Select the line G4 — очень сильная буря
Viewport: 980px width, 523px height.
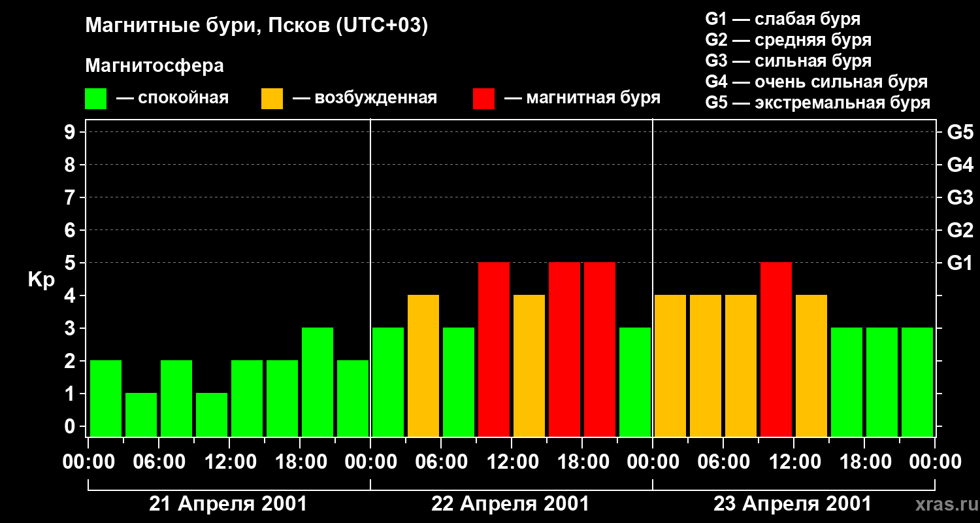pos(816,82)
